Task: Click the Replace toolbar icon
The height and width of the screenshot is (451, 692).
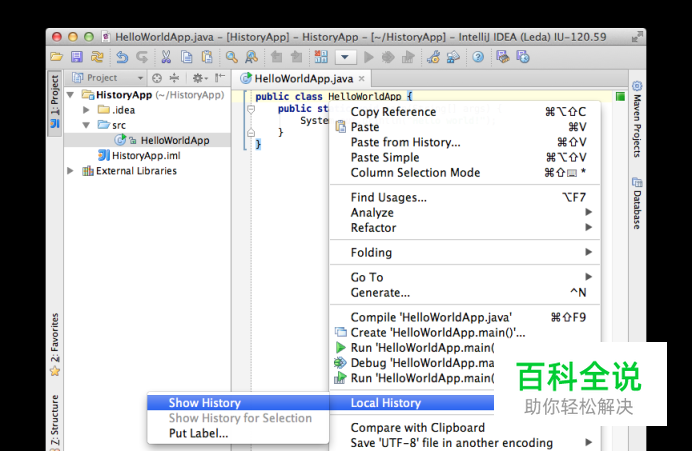Action: point(252,57)
